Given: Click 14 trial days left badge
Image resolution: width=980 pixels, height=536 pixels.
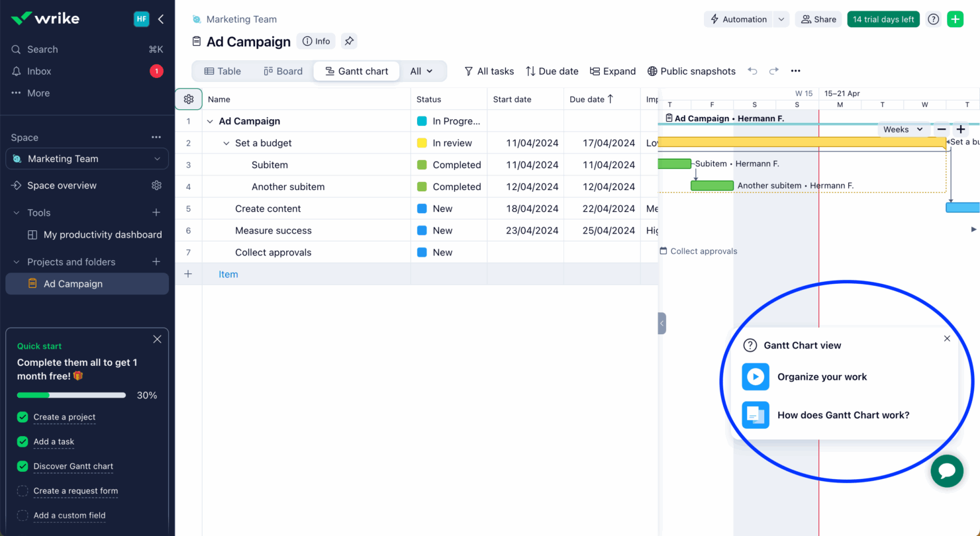Looking at the screenshot, I should tap(883, 19).
